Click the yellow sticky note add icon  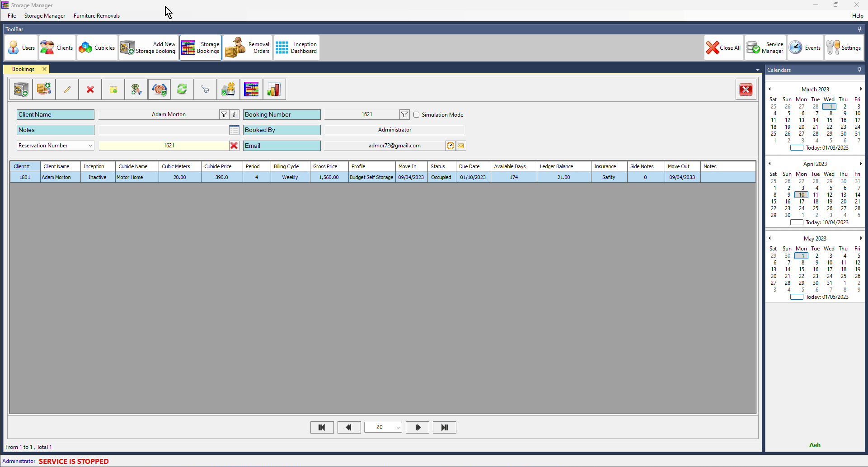113,90
